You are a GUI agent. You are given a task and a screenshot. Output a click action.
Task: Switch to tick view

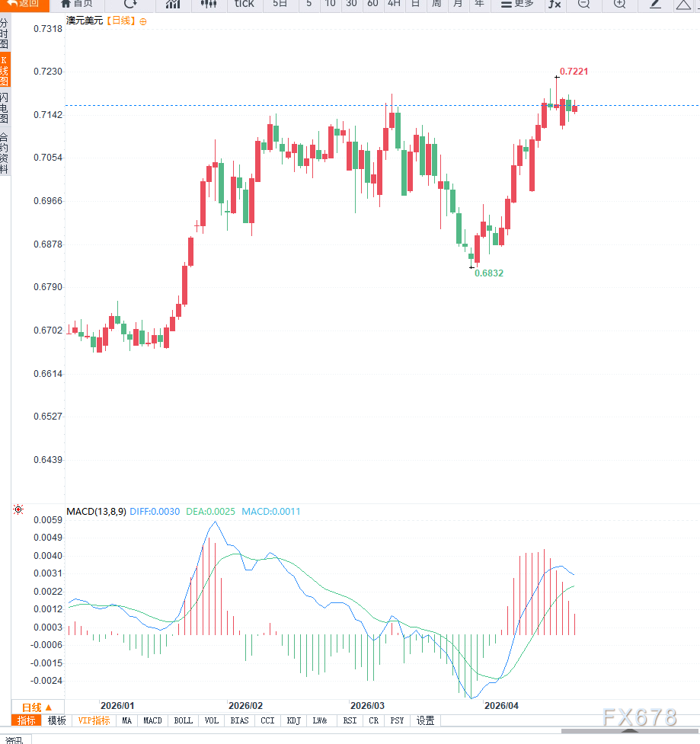click(x=244, y=4)
